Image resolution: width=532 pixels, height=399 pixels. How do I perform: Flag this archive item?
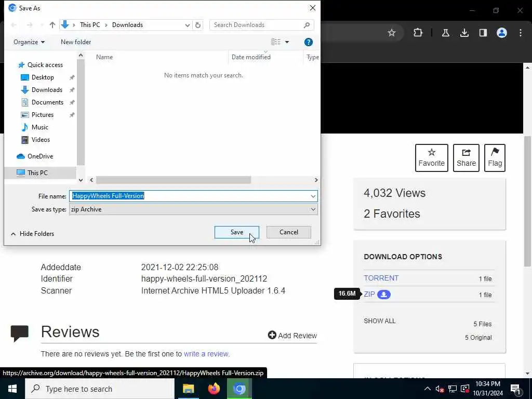(495, 158)
